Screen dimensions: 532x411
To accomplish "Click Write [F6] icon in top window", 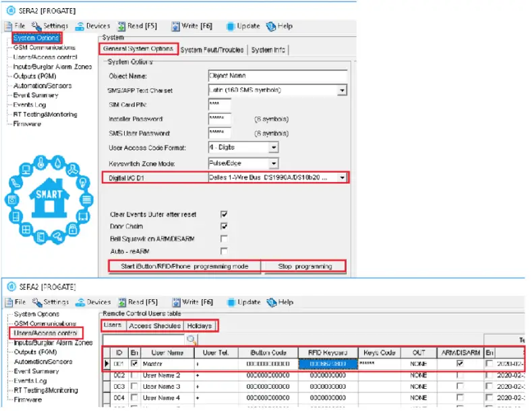I will click(x=175, y=26).
